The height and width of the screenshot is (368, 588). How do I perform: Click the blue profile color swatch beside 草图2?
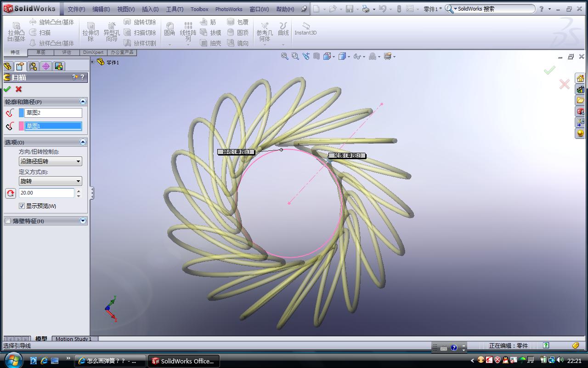point(21,113)
